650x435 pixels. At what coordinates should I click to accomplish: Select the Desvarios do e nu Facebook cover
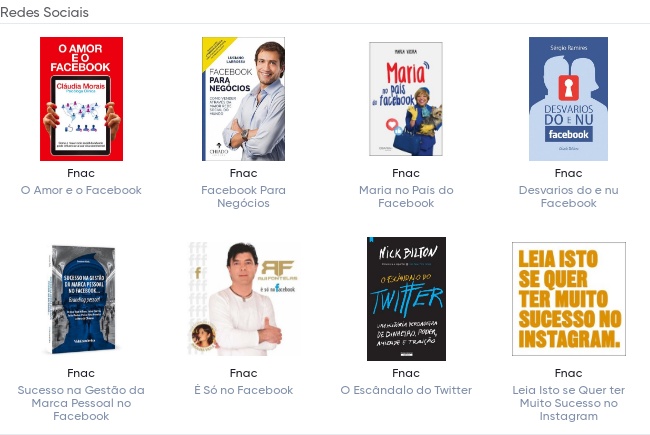(568, 99)
